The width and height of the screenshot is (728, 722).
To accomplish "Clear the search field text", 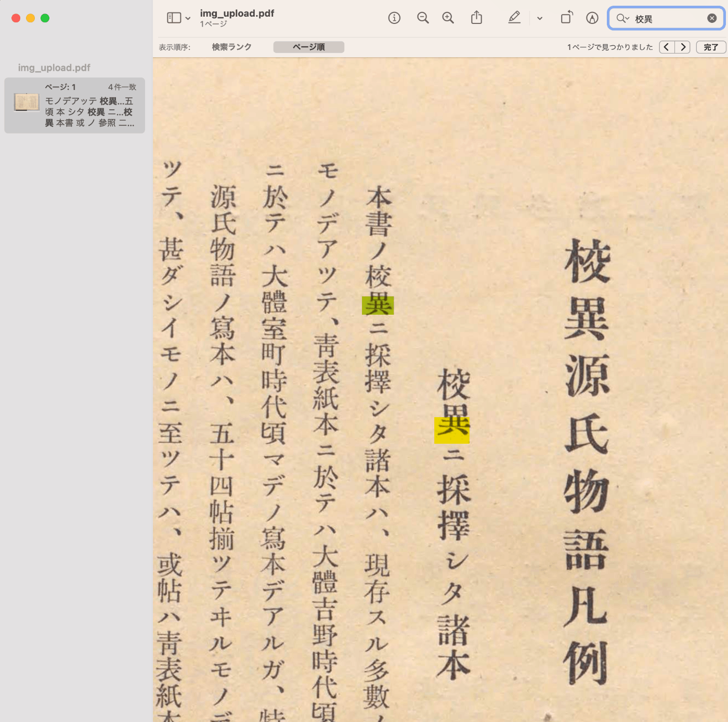I will (x=712, y=19).
